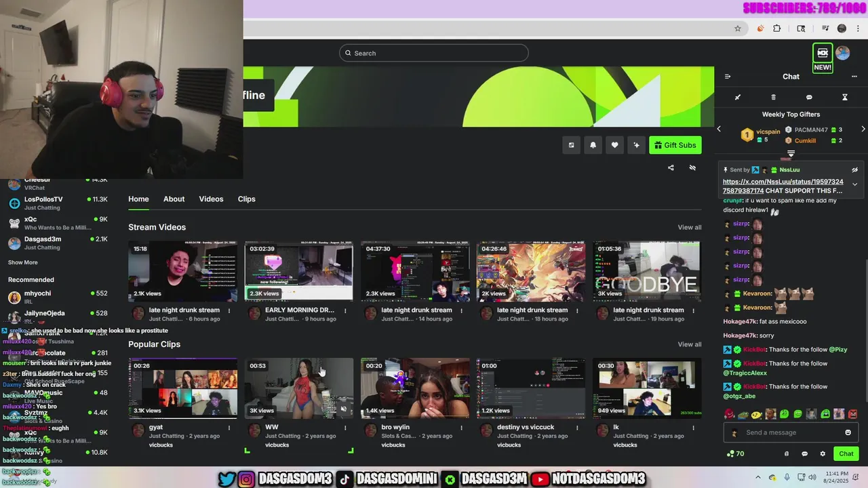
Task: Switch to the Home tab
Action: coord(138,199)
